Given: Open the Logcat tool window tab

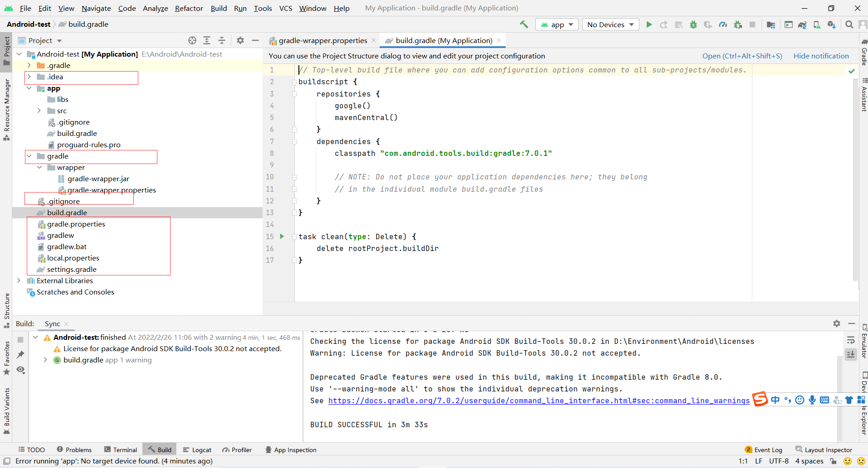Looking at the screenshot, I should 197,449.
